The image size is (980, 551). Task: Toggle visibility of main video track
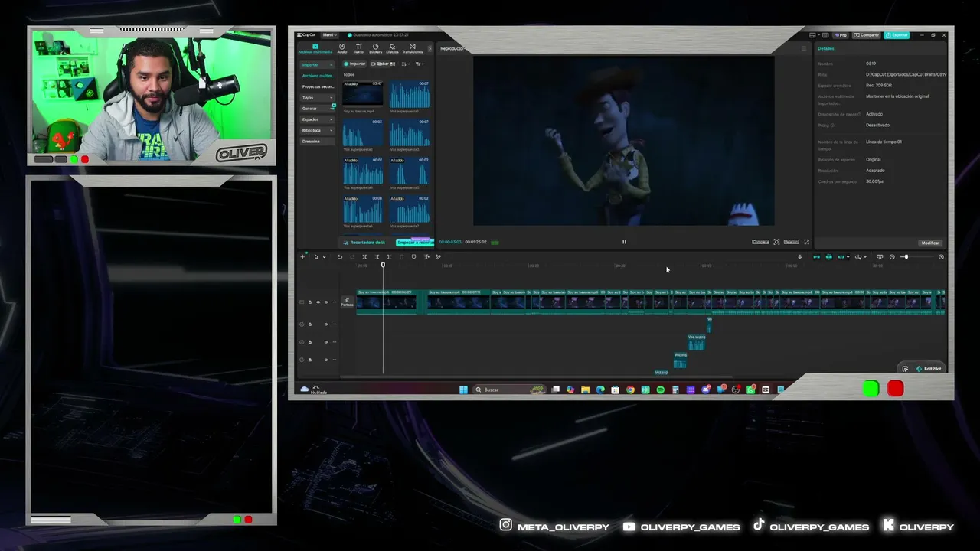[318, 302]
